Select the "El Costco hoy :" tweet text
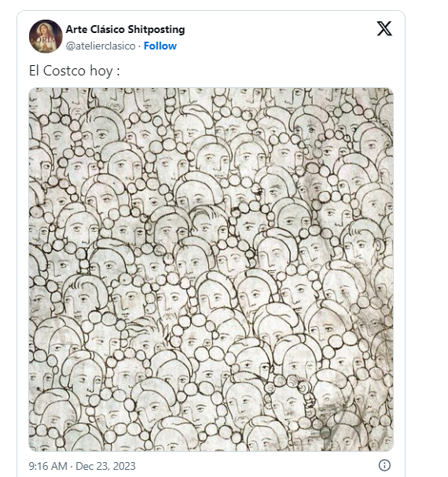 pos(74,71)
